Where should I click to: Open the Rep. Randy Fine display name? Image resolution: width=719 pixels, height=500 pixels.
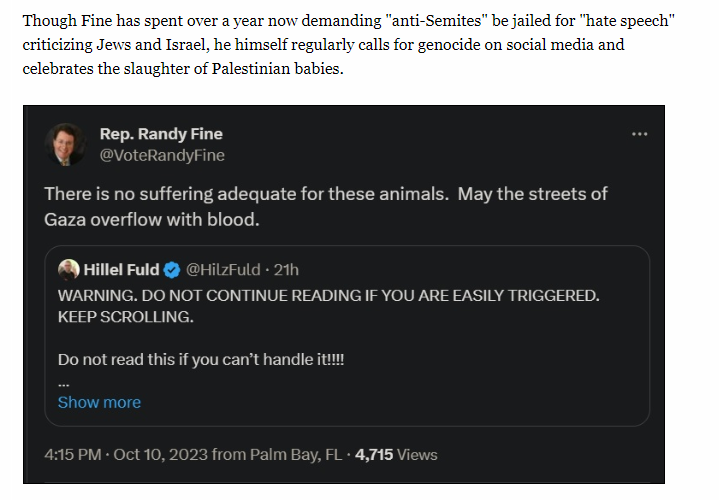(x=161, y=134)
